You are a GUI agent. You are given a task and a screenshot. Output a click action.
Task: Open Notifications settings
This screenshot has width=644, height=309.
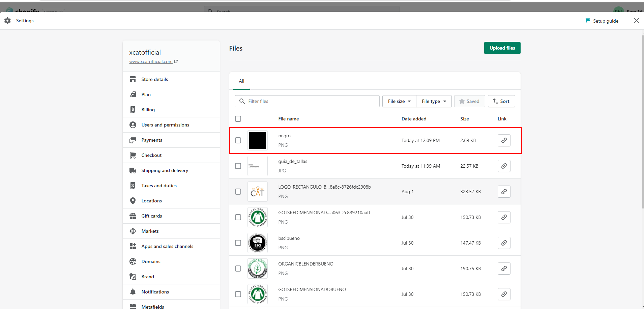click(171, 292)
